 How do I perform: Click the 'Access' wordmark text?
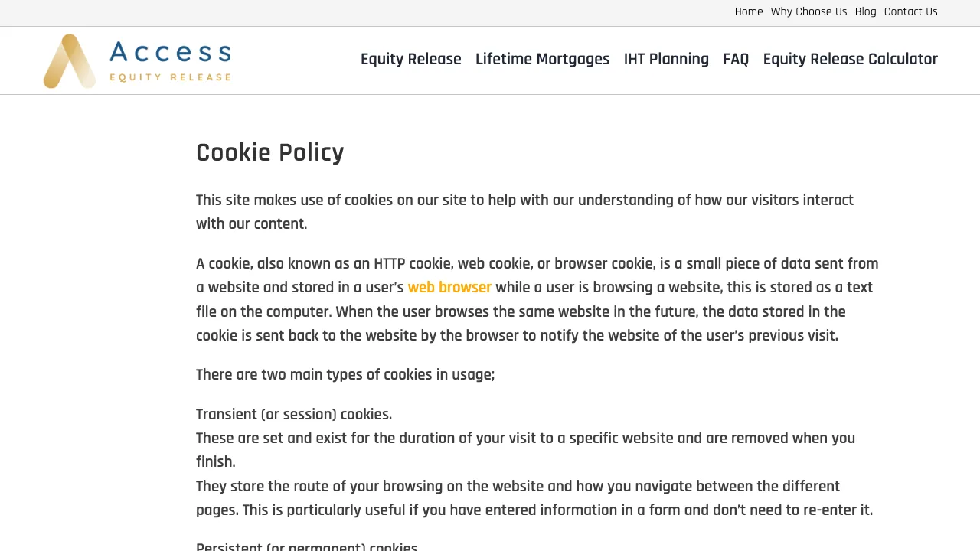(170, 51)
